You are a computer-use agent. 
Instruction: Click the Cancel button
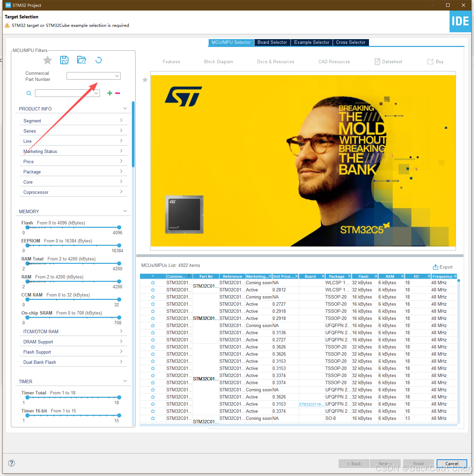click(x=452, y=463)
